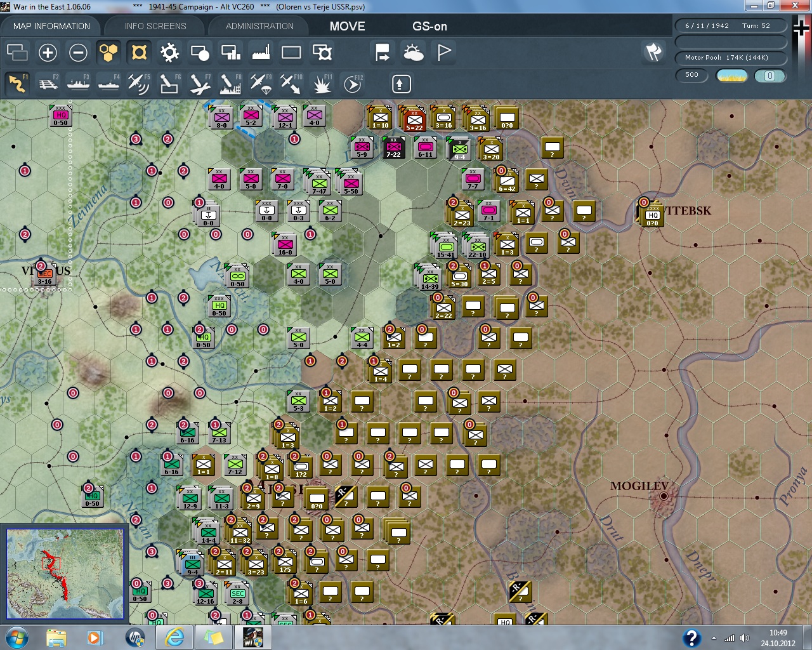Open the weather sun and cloud icon

(413, 53)
